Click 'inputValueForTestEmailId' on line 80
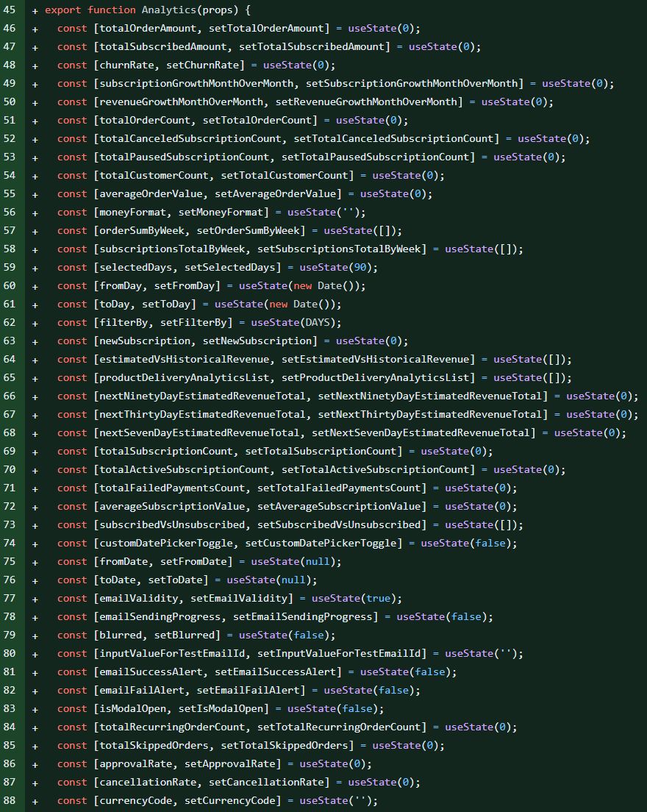 (172, 654)
